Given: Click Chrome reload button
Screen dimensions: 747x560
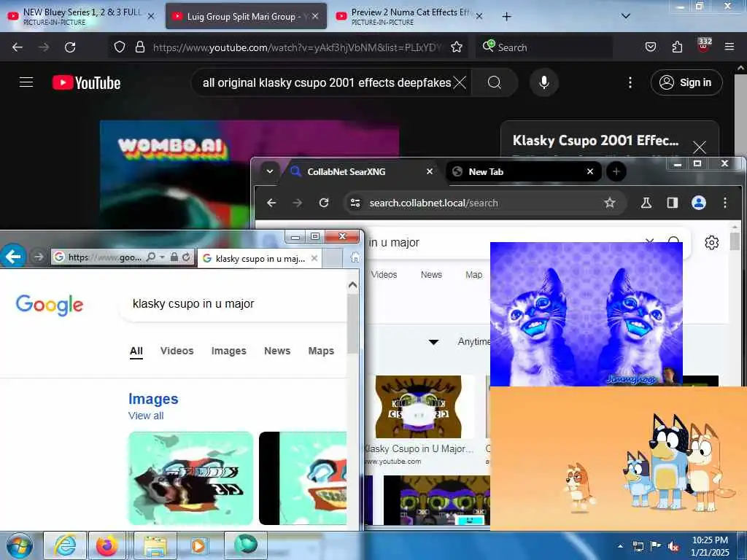Looking at the screenshot, I should coord(324,203).
